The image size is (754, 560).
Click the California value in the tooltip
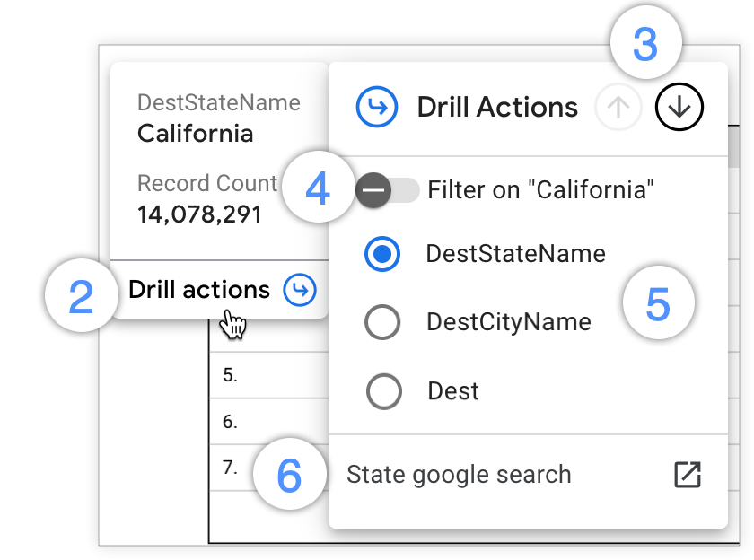click(x=195, y=134)
